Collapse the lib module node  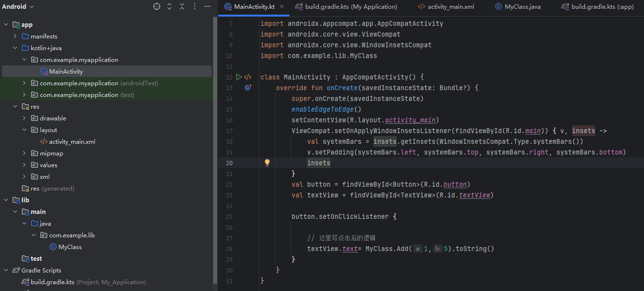tap(6, 200)
